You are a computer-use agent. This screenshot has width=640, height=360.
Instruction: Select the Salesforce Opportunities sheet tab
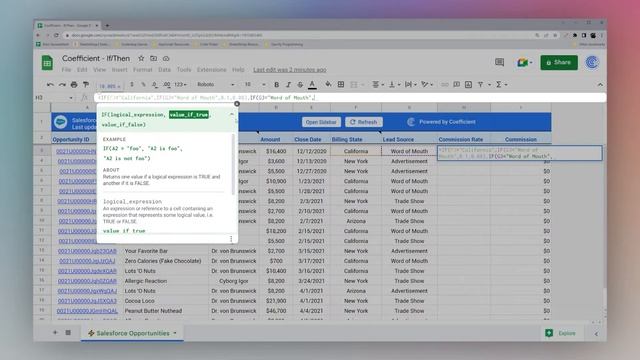pos(132,333)
